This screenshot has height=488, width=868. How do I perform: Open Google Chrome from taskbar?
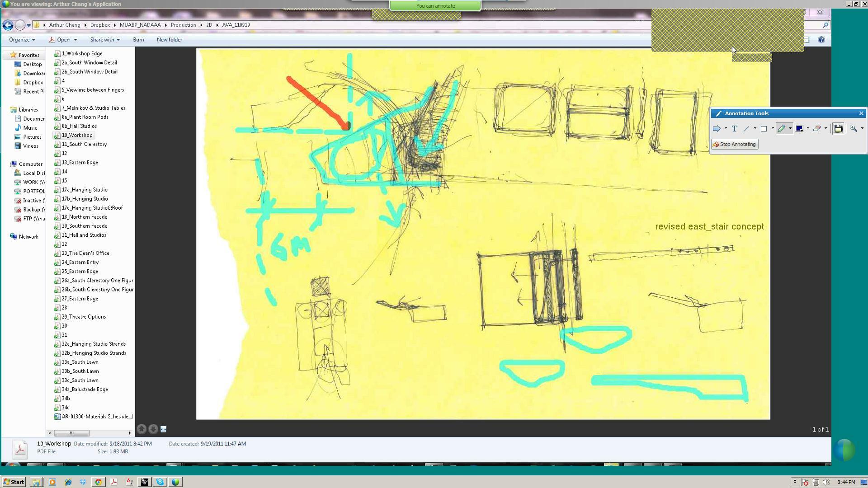[98, 482]
